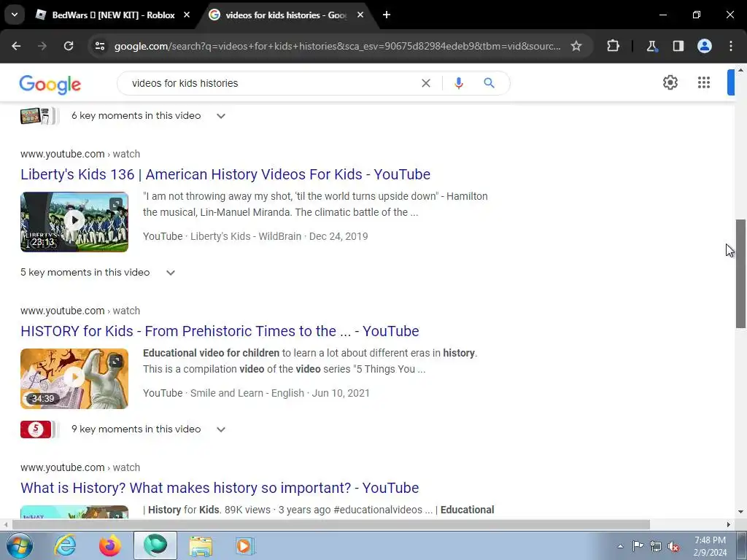747x560 pixels.
Task: Click the address bar URL
Action: point(337,46)
